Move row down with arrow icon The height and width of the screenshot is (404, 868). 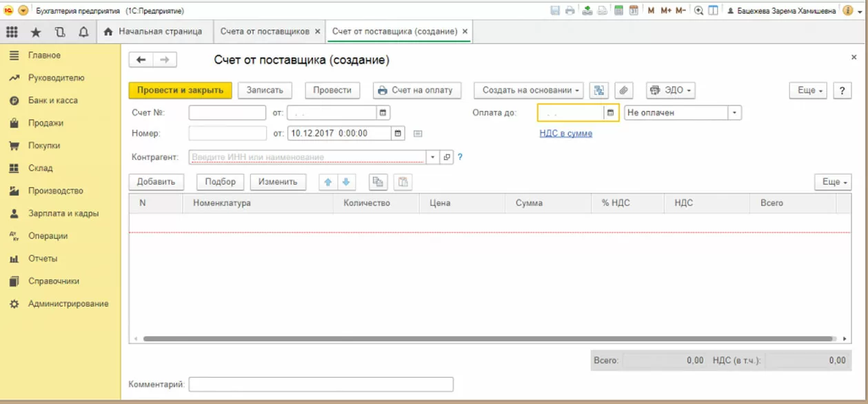(x=346, y=182)
